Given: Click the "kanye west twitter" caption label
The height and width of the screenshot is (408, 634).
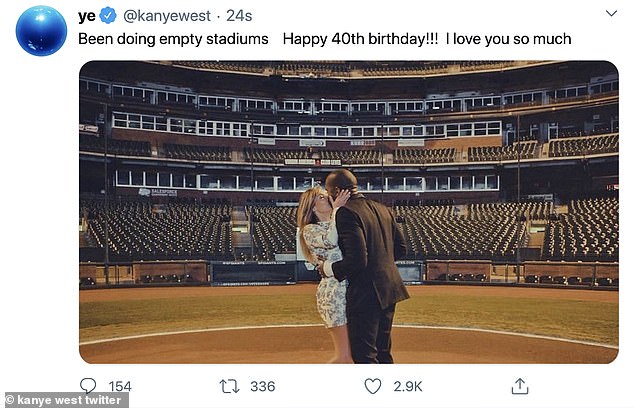Looking at the screenshot, I should point(64,400).
